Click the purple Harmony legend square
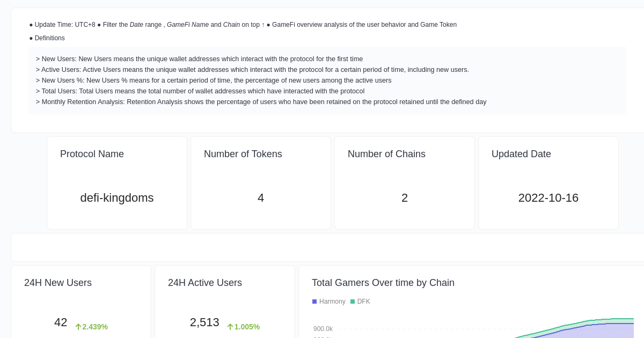Screen dimensions: 644x338 [314, 302]
